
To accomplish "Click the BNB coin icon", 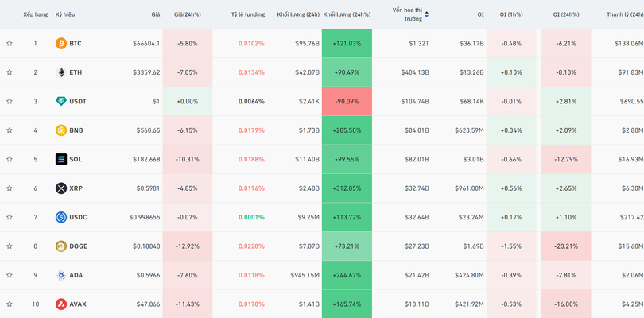I will [x=61, y=130].
